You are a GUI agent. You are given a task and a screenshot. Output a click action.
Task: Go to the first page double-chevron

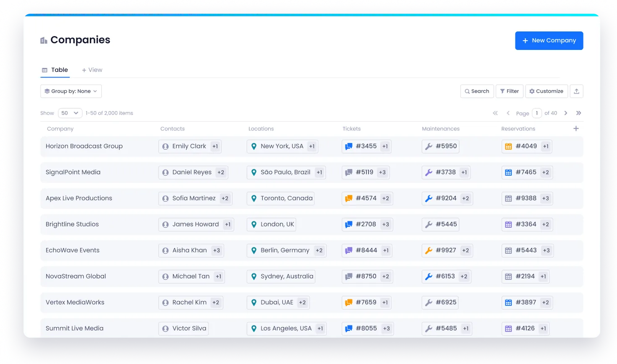click(x=495, y=113)
